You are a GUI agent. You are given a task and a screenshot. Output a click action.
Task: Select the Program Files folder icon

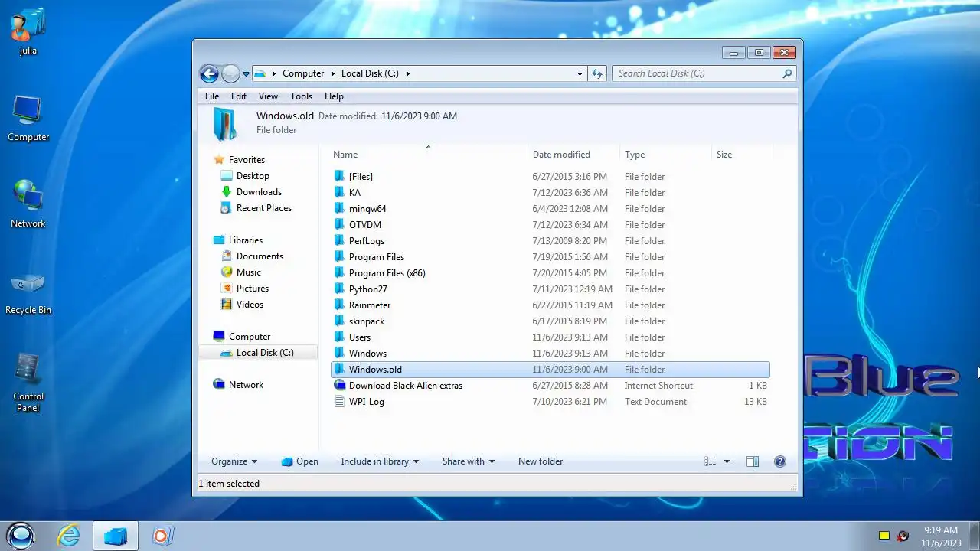(340, 257)
